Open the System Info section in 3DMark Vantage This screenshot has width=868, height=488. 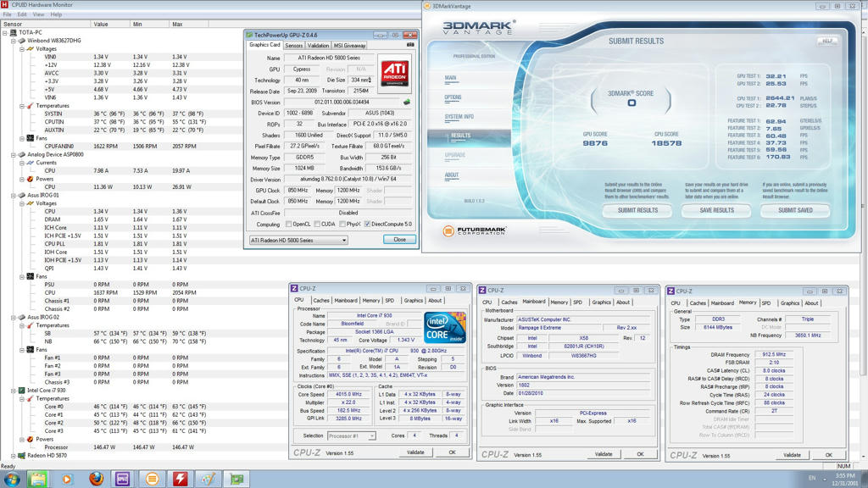click(459, 117)
